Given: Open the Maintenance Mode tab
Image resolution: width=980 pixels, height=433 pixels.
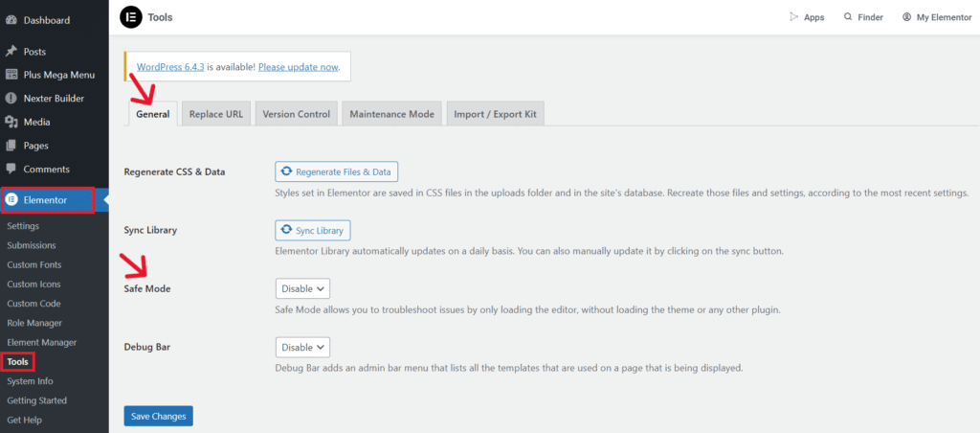Looking at the screenshot, I should [x=391, y=114].
